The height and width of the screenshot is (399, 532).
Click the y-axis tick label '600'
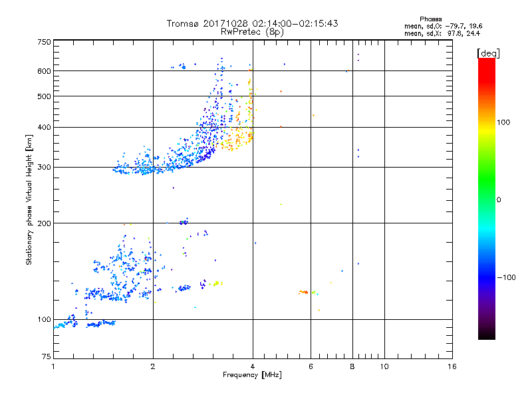pos(44,71)
